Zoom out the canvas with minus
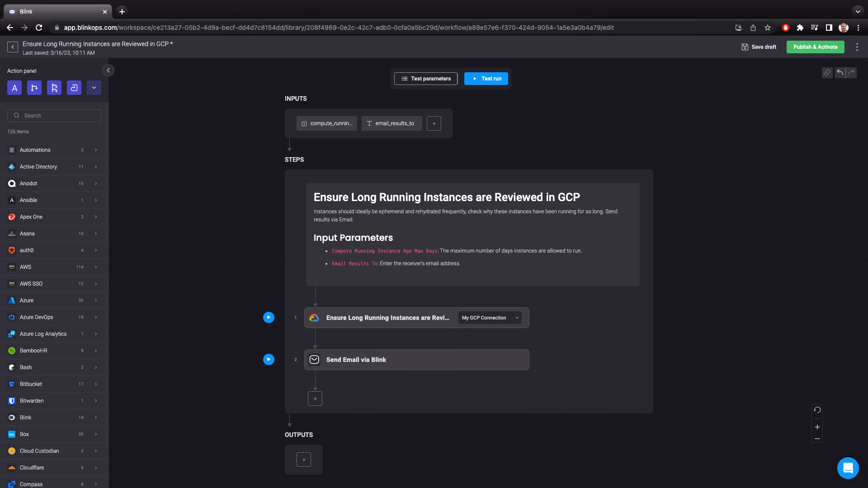 tap(817, 439)
